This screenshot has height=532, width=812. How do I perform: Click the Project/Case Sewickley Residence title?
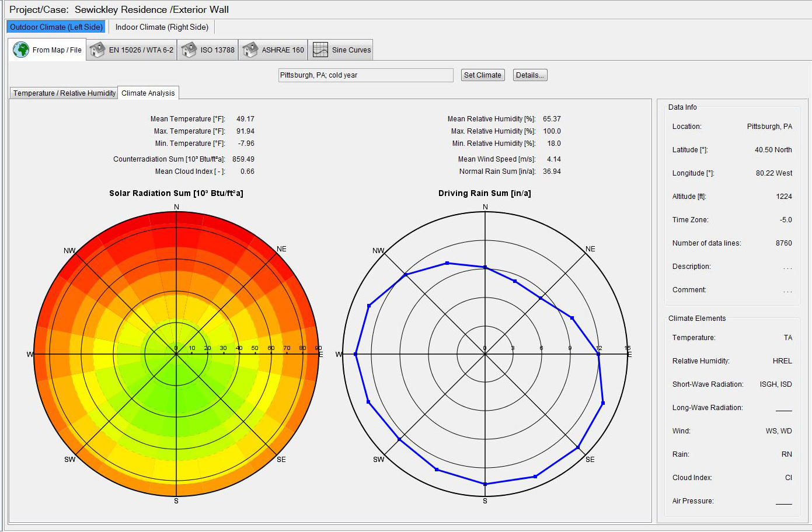(119, 9)
